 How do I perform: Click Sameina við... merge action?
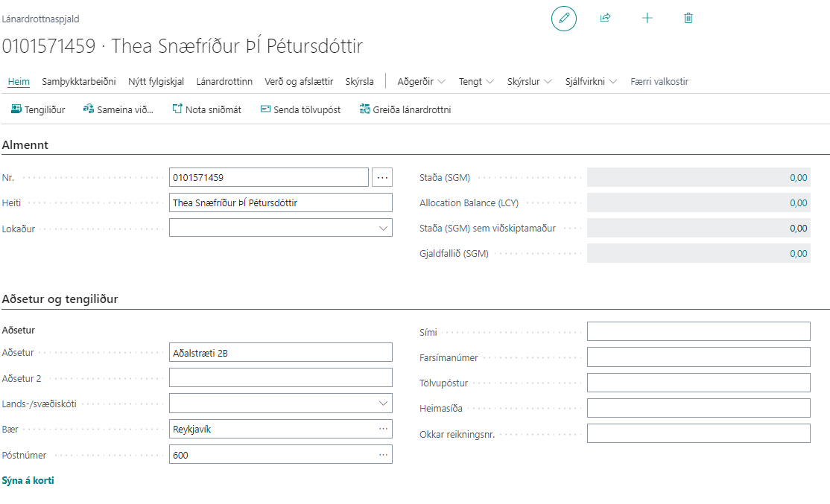tap(118, 109)
